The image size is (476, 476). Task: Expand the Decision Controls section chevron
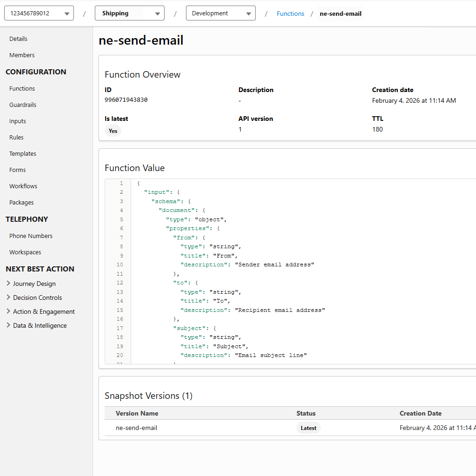point(8,297)
